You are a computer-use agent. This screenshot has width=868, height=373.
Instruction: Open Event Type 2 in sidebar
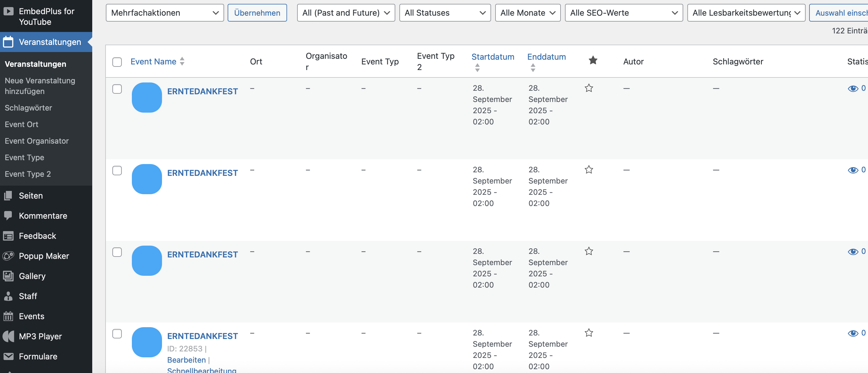coord(27,174)
